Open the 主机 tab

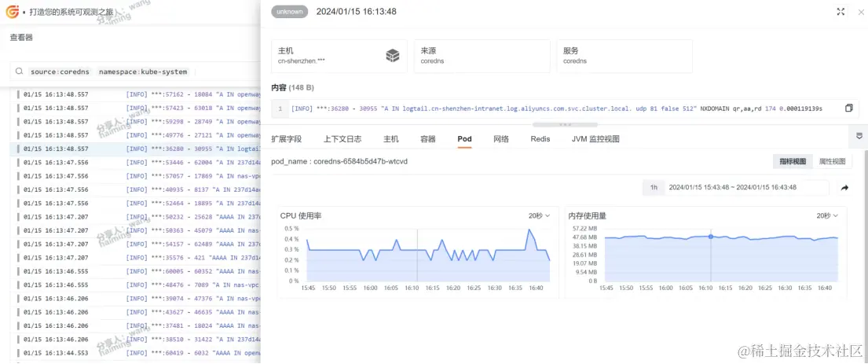click(391, 139)
